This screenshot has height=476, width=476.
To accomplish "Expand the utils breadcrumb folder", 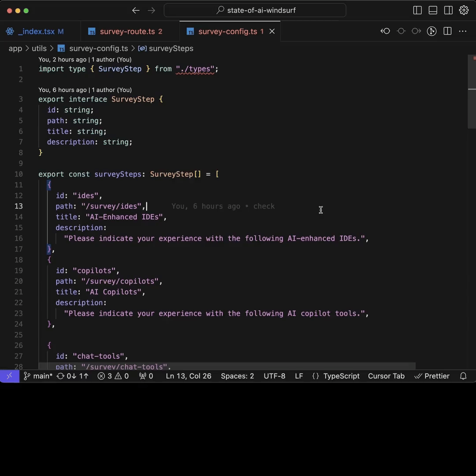I will coord(39,48).
